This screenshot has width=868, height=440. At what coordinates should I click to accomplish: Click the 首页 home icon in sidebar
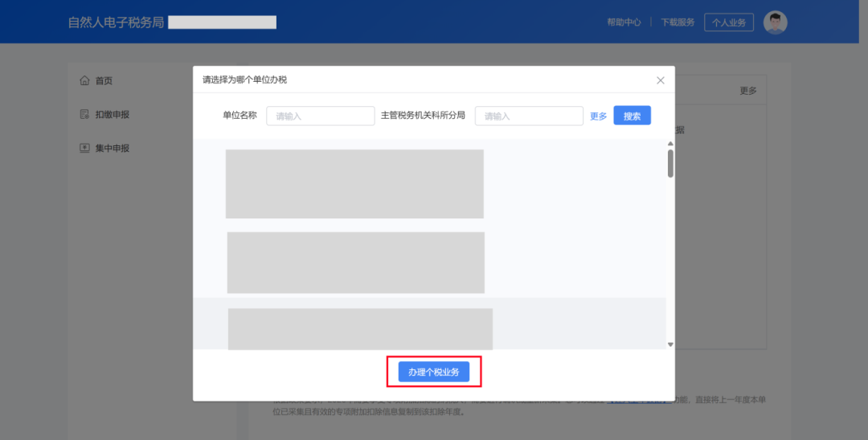point(84,81)
